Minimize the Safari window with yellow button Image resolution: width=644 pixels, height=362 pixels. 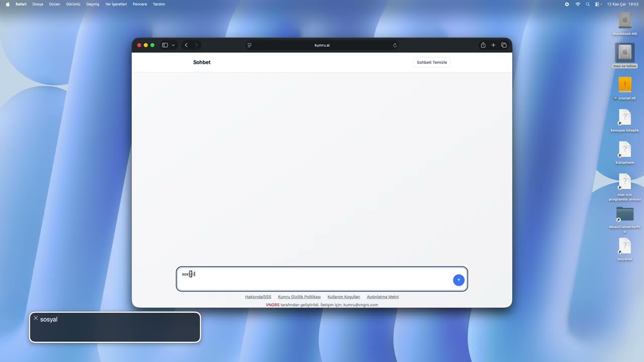click(x=146, y=45)
